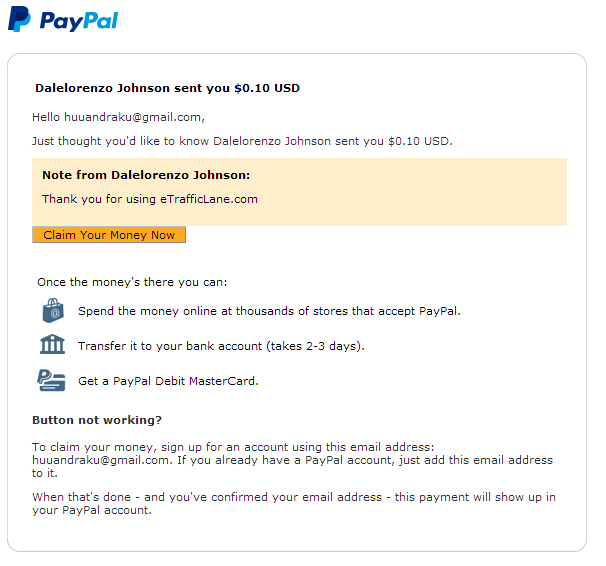The width and height of the screenshot is (606, 566).
Task: Click the 'When that's done' paragraph
Action: (294, 503)
